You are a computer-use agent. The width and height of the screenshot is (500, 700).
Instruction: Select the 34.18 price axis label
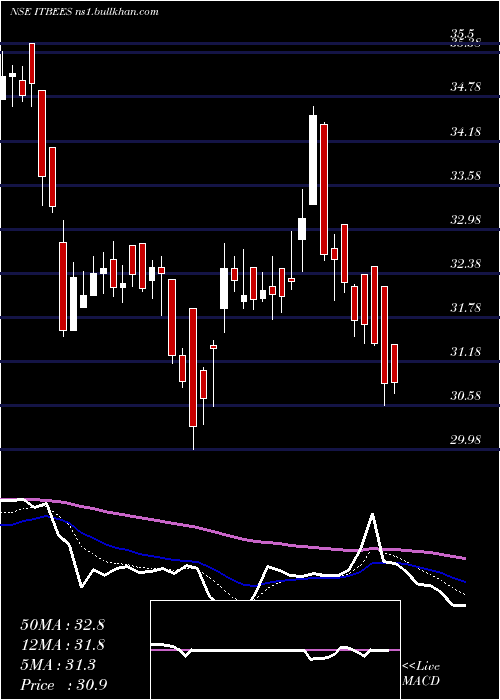(465, 132)
